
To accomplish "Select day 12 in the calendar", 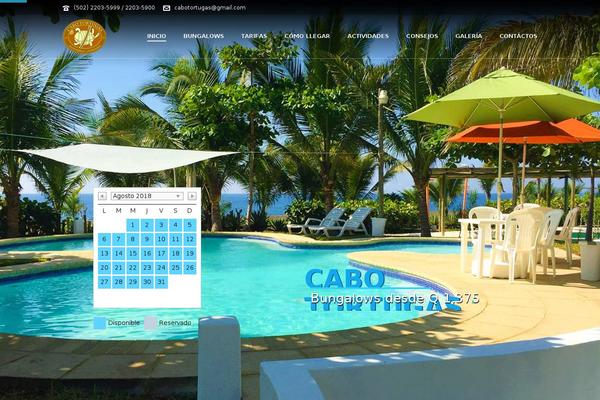I will point(190,239).
